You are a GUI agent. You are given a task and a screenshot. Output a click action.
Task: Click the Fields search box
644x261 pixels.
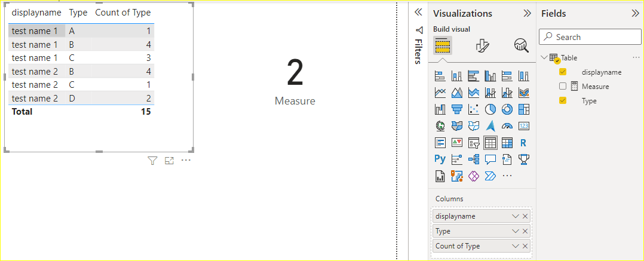590,37
